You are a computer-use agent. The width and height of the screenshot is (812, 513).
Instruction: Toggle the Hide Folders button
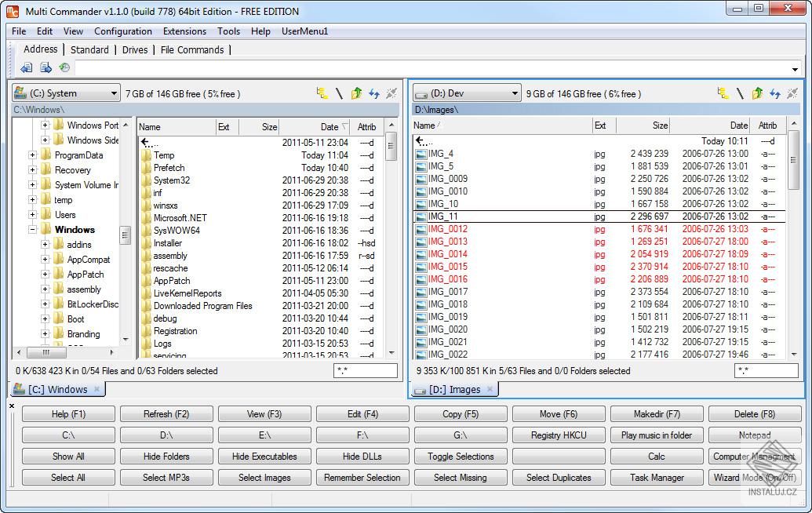click(x=166, y=457)
